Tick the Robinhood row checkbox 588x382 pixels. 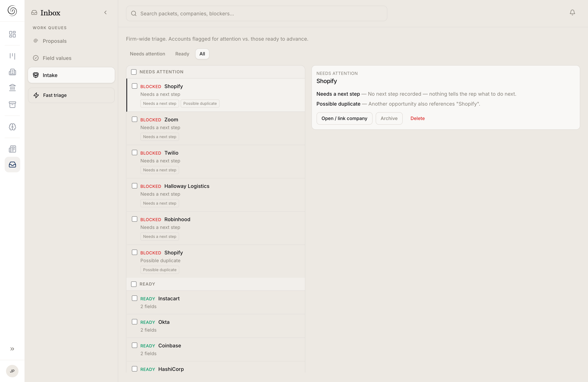tap(134, 219)
